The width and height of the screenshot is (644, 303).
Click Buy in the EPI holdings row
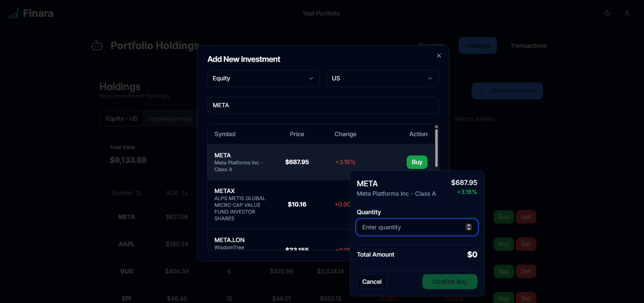[504, 298]
